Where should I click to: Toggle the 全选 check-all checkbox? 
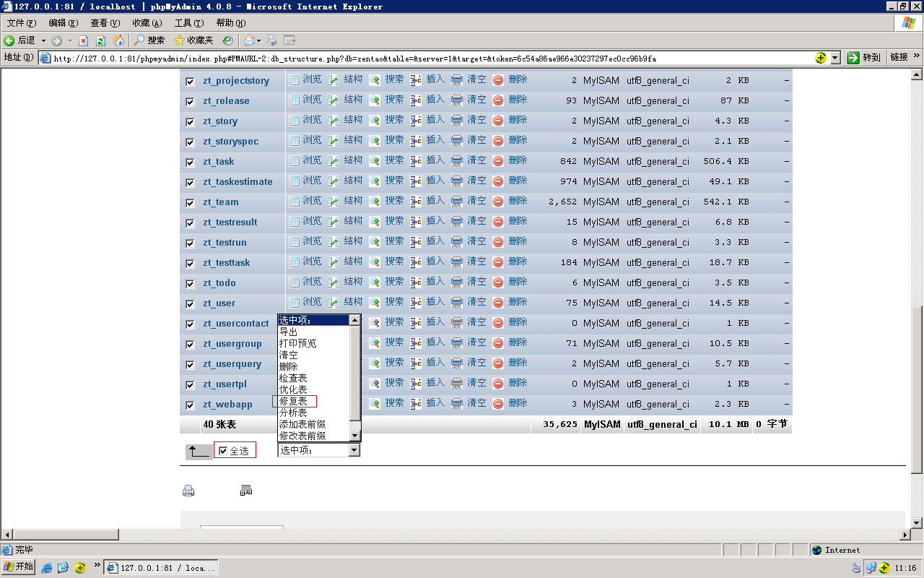tap(223, 451)
